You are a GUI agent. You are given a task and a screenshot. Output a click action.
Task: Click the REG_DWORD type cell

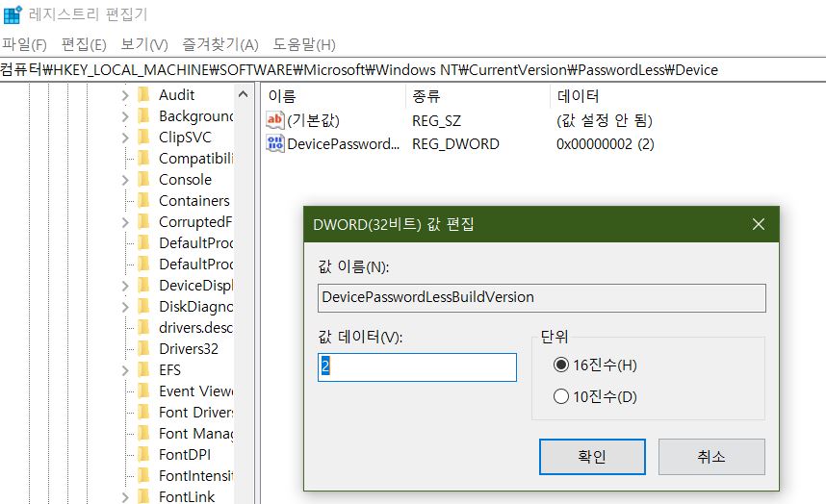pyautogui.click(x=455, y=143)
